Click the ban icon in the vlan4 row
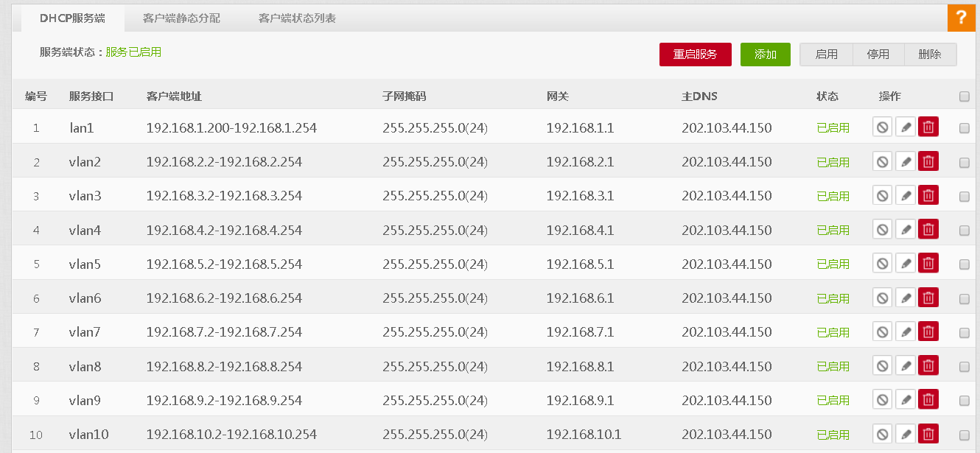The width and height of the screenshot is (980, 453). (x=883, y=230)
